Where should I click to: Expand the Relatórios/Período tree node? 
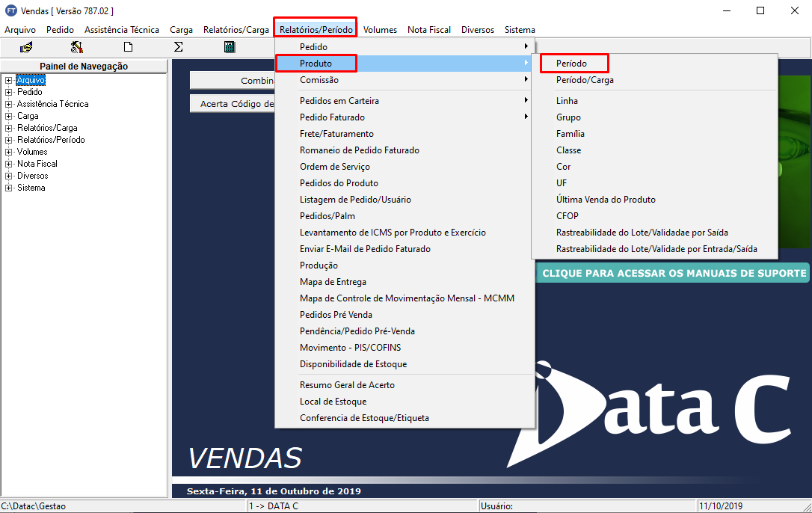(8, 140)
